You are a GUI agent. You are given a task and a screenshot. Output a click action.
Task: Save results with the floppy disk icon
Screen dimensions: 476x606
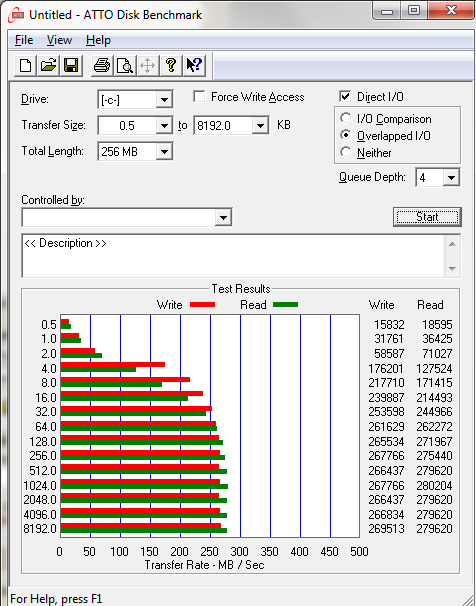(x=71, y=65)
